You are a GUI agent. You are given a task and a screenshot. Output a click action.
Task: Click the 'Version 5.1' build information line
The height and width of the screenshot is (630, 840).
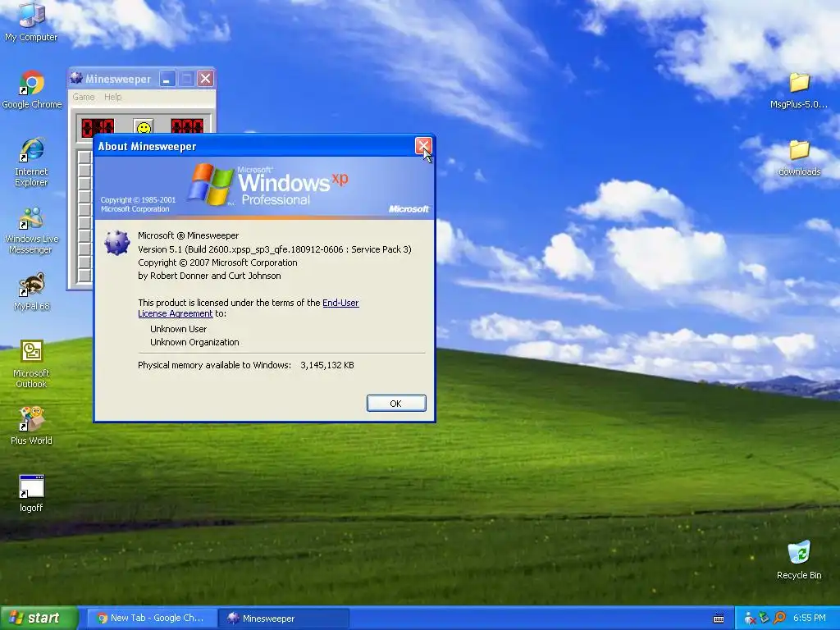click(275, 249)
